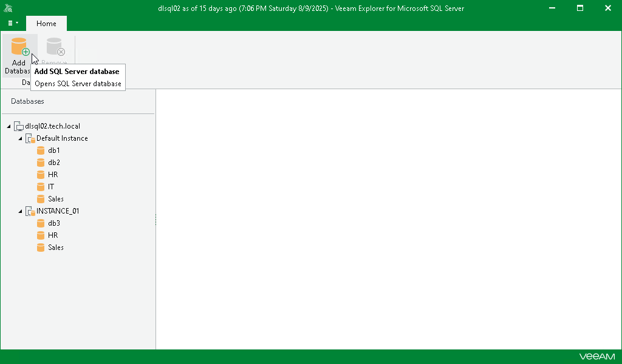
Task: Click the Add SQL Server database tooltip entry
Action: pyautogui.click(x=77, y=71)
